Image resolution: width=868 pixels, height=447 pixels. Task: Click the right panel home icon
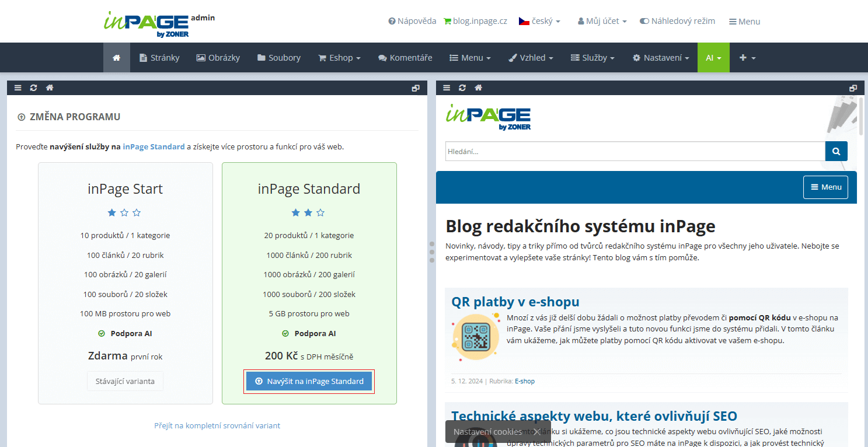tap(479, 88)
